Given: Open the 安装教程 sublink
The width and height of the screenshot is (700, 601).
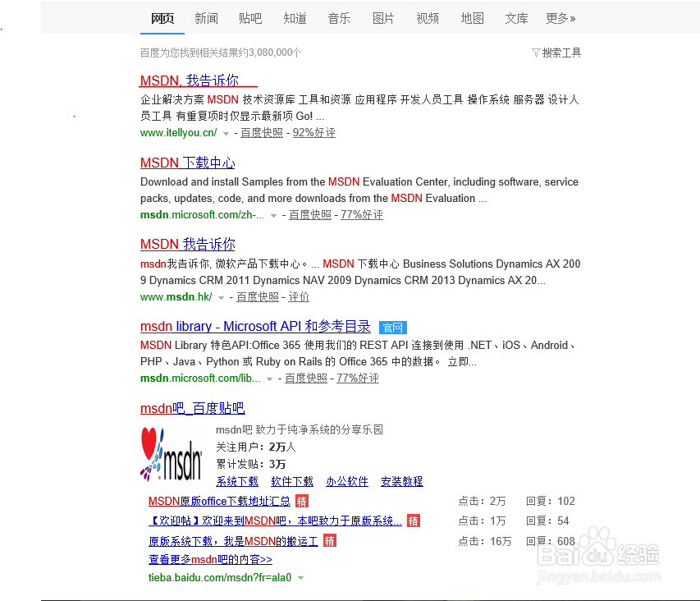Looking at the screenshot, I should coord(402,481).
